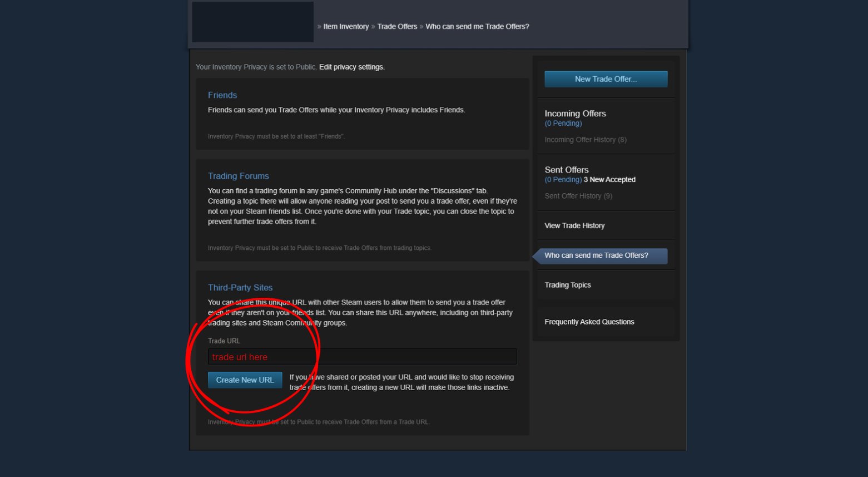Open the Incoming Offers section
The height and width of the screenshot is (477, 868).
(575, 114)
